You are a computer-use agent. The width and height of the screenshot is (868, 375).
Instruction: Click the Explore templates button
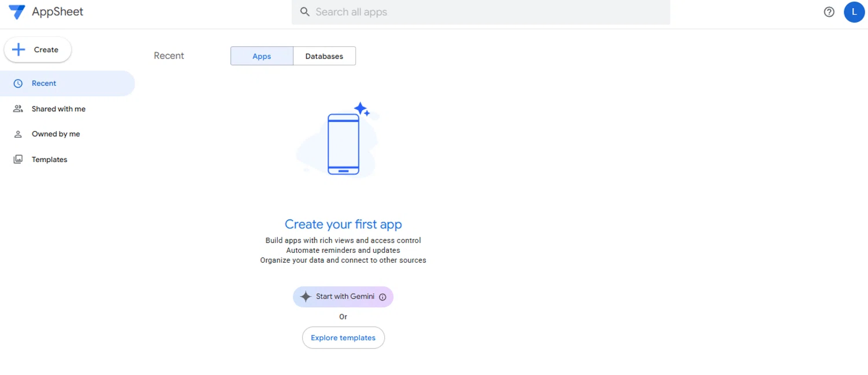(343, 338)
